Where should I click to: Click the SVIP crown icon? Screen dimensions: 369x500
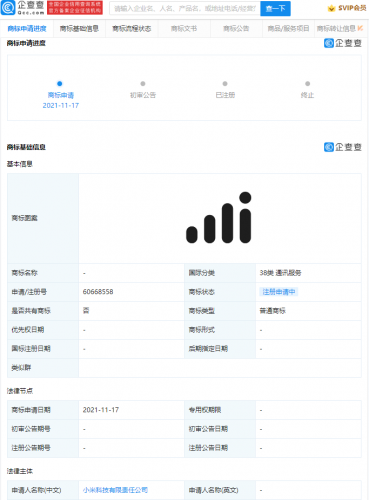pos(331,8)
